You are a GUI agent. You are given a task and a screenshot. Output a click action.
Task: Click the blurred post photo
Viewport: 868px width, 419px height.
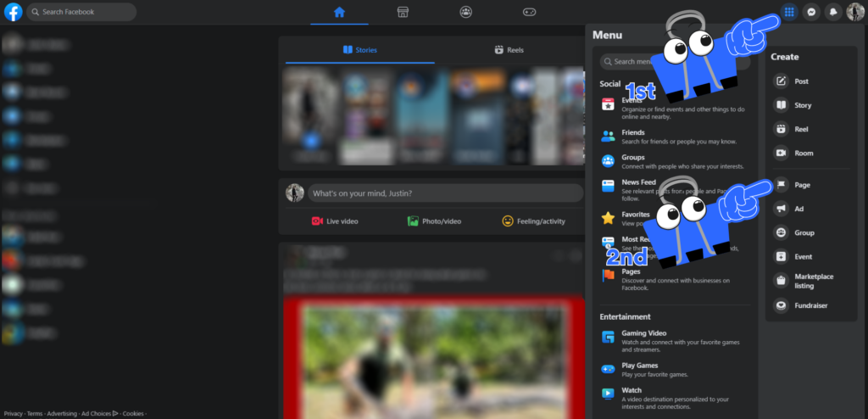tap(434, 357)
